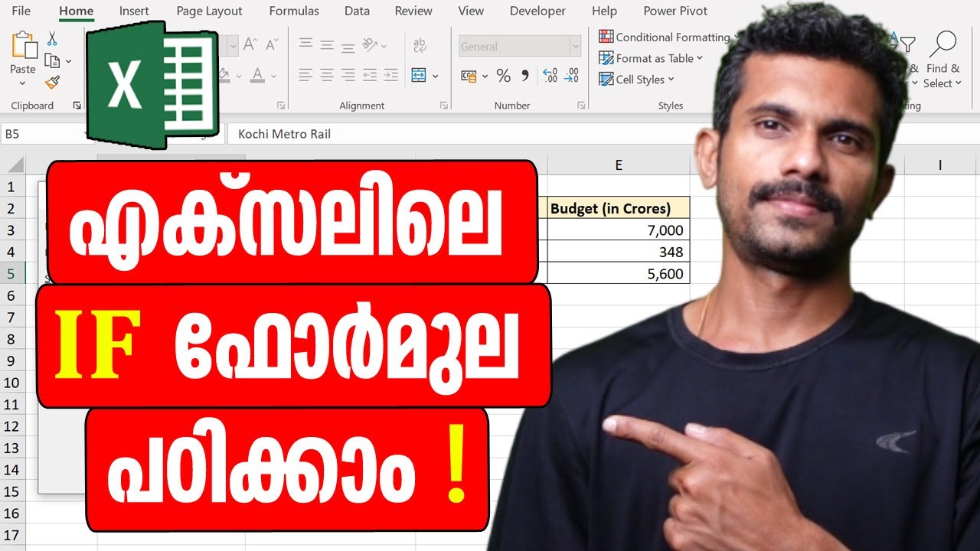Screen dimensions: 980x551
Task: Click the Merge & Center icon
Action: [419, 75]
